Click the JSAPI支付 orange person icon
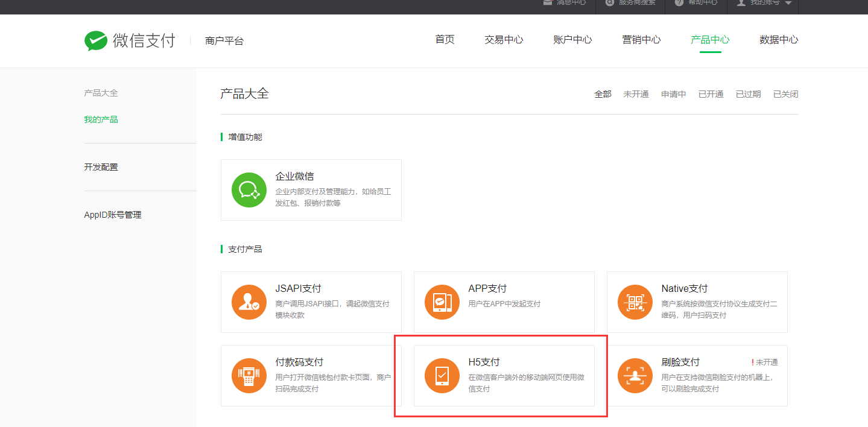Screen dimensions: 868x427 249,302
